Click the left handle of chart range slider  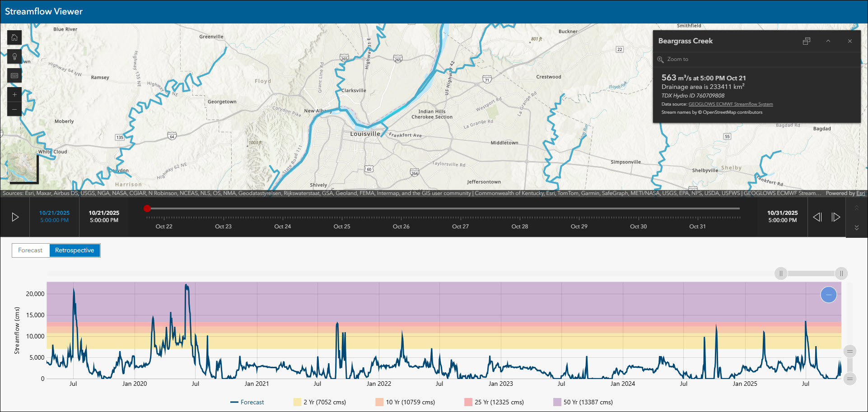pos(781,273)
